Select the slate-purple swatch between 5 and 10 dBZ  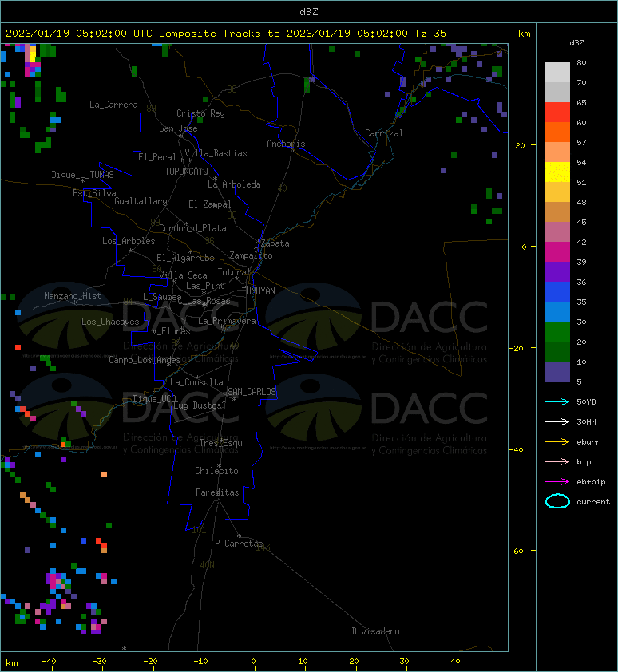coord(557,372)
